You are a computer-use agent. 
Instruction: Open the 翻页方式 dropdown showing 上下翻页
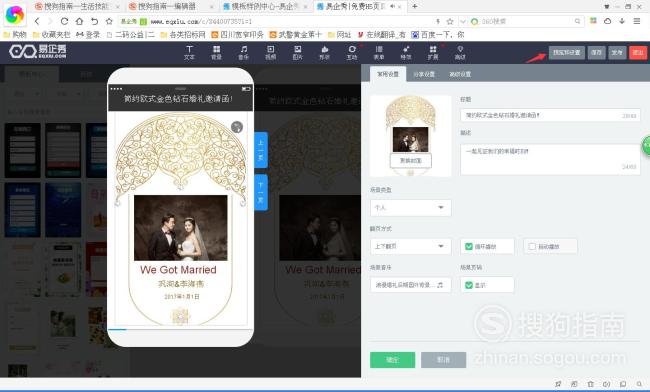click(x=410, y=247)
